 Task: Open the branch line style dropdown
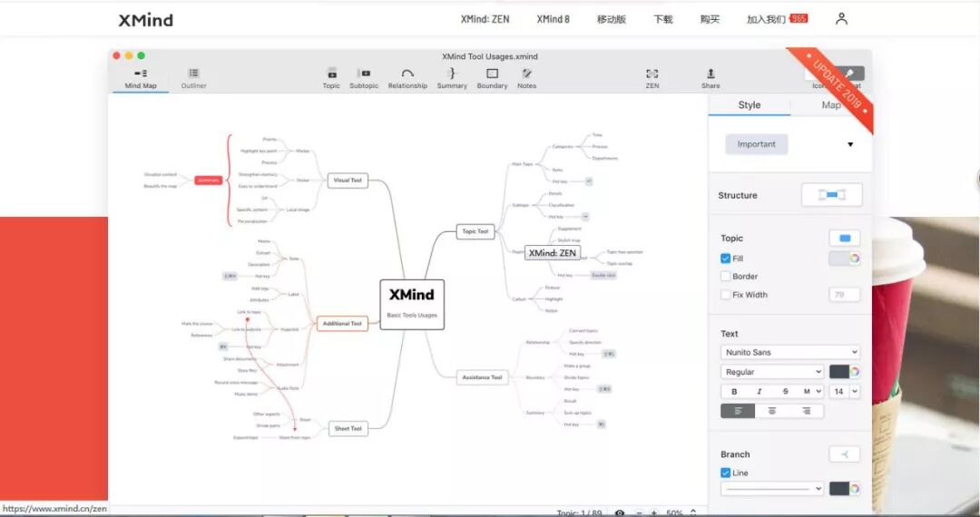772,488
